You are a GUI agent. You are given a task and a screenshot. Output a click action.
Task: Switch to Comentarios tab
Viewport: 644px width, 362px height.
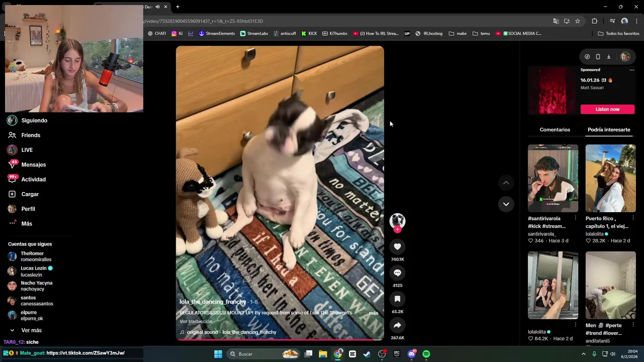pos(555,130)
